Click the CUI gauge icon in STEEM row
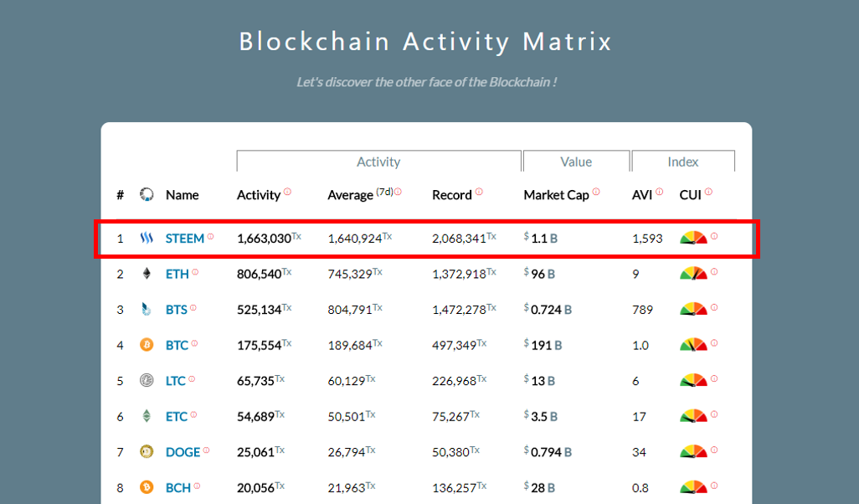The width and height of the screenshot is (859, 504). coord(693,238)
